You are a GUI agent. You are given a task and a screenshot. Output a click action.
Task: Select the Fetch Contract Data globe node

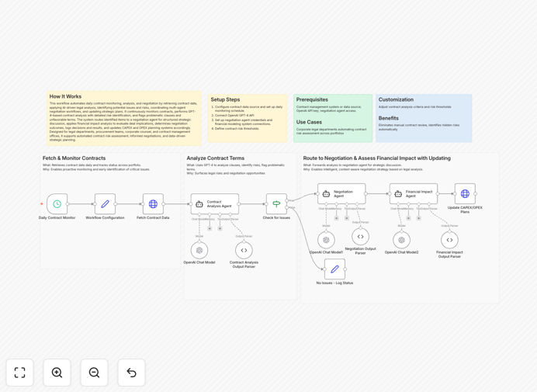153,204
